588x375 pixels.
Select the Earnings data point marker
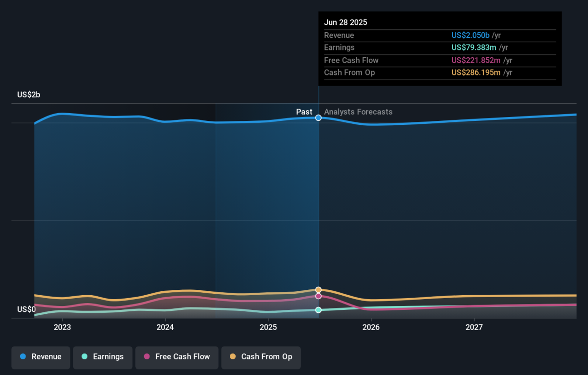318,310
